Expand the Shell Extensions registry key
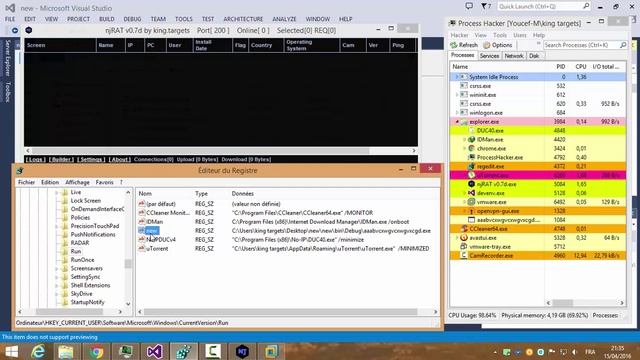 point(57,285)
